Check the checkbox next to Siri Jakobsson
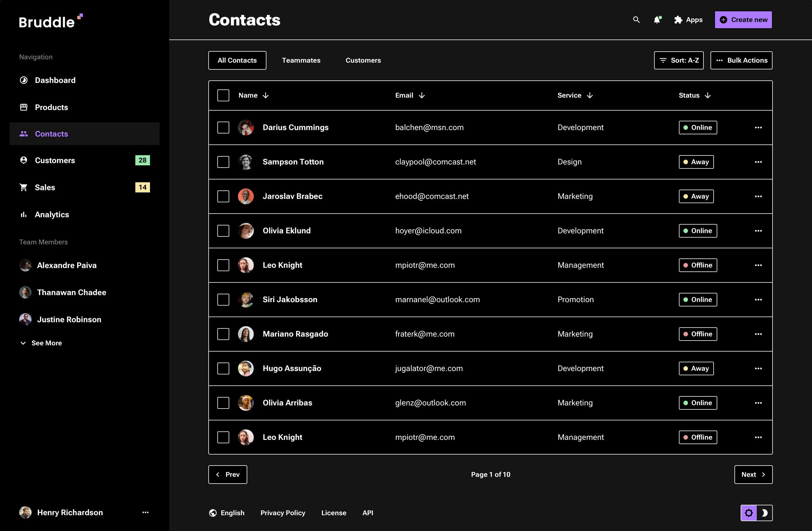 (x=223, y=299)
